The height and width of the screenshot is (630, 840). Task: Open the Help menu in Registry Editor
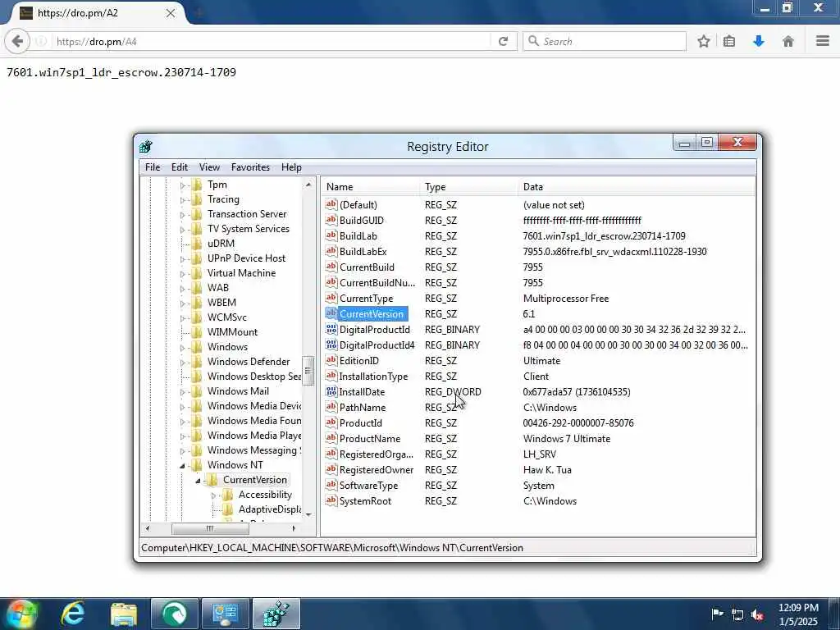click(x=291, y=167)
